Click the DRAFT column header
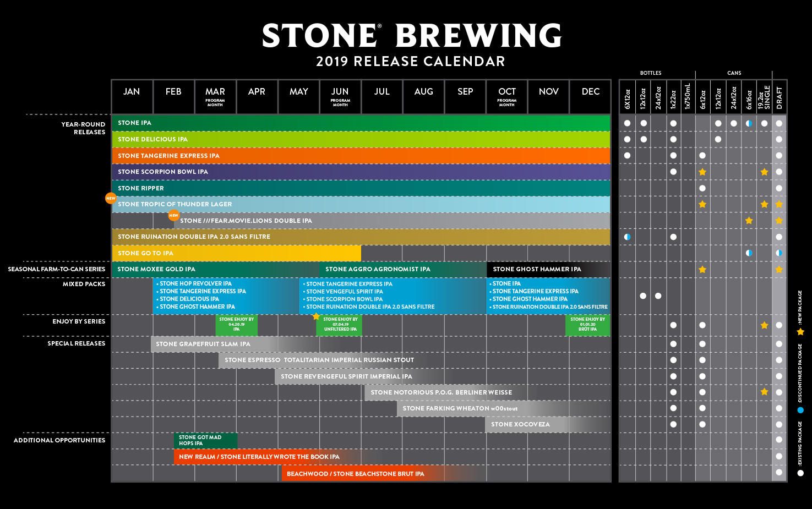 779,97
